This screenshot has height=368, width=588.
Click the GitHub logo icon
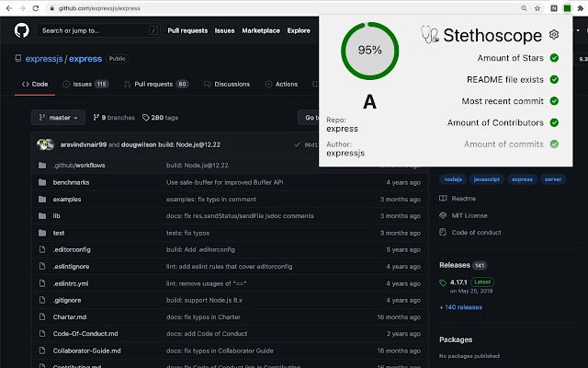(22, 30)
